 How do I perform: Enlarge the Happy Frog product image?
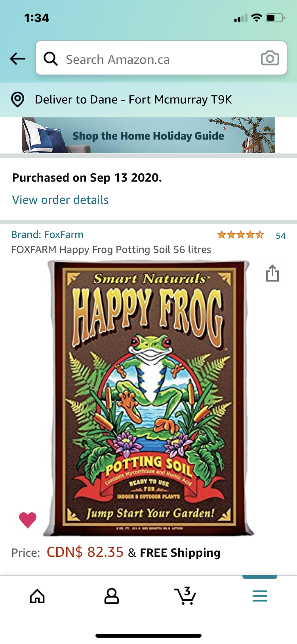point(148,398)
